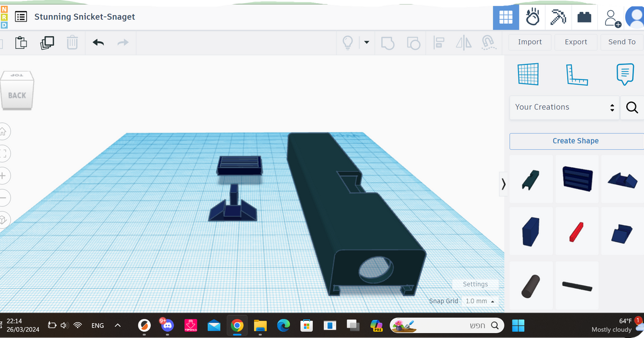Click the Paste clipboard icon
Viewport: 644px width, 338px height.
click(21, 42)
